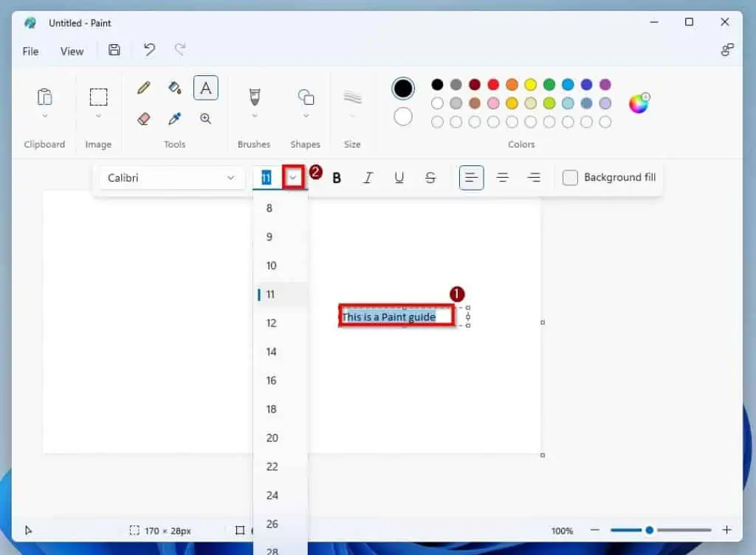Select the Pencil tool
Viewport: 756px width, 555px height.
click(x=142, y=87)
